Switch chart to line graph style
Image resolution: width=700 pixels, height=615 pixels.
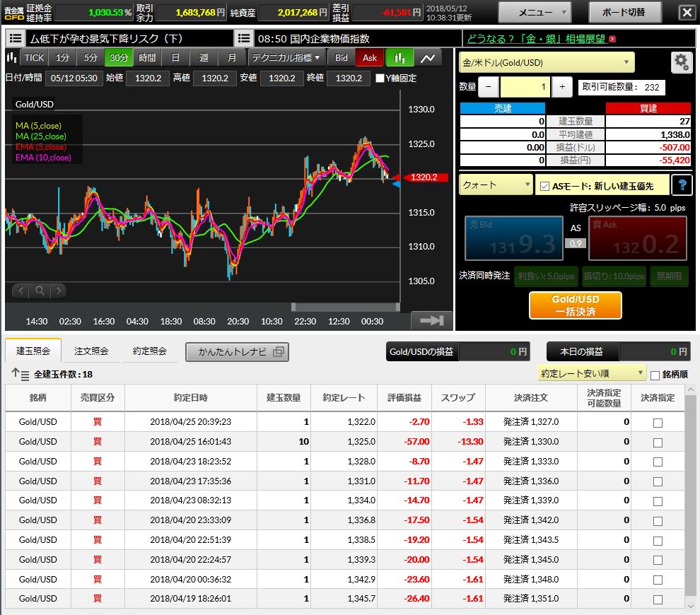[x=428, y=57]
